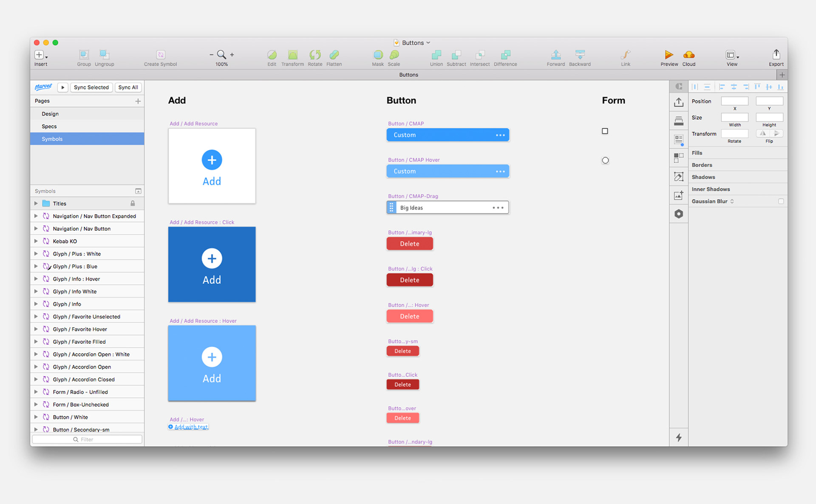816x504 pixels.
Task: Expand Form / Radio - Unfilled
Action: point(36,392)
